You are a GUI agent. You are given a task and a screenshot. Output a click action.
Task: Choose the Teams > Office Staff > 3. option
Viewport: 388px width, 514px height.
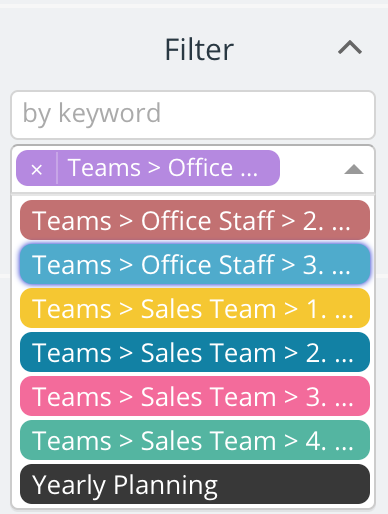[x=195, y=264]
